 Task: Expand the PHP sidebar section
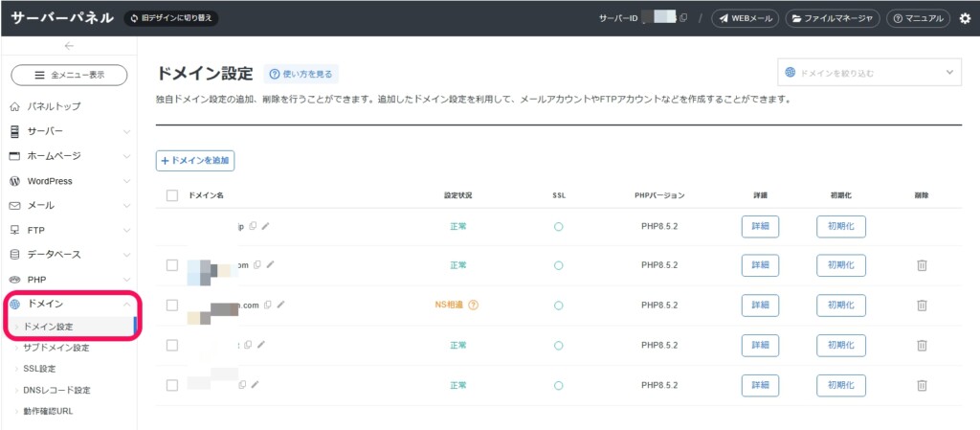69,280
